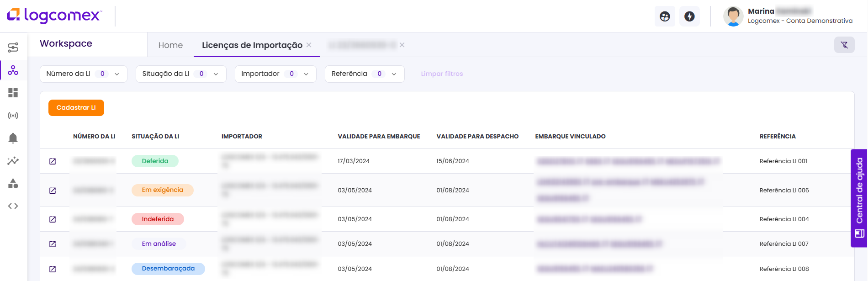The height and width of the screenshot is (281, 868).
Task: Click the clear filter icon at top right
Action: coord(844,45)
